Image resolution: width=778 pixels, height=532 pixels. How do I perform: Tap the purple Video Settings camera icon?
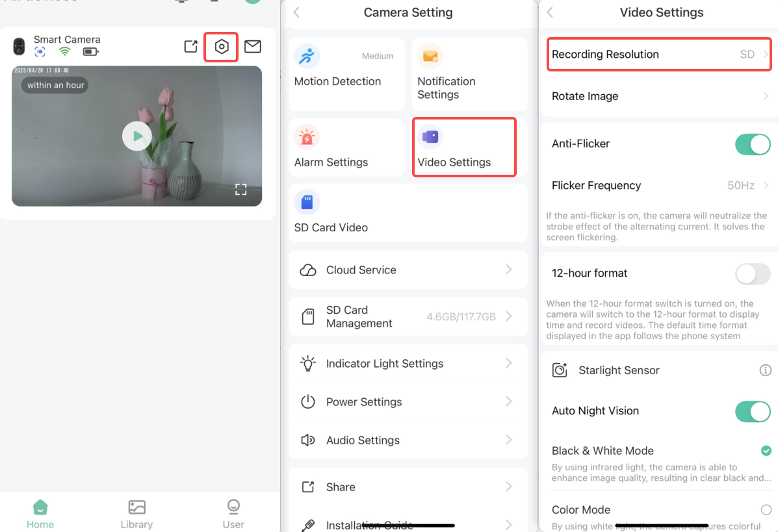(430, 137)
